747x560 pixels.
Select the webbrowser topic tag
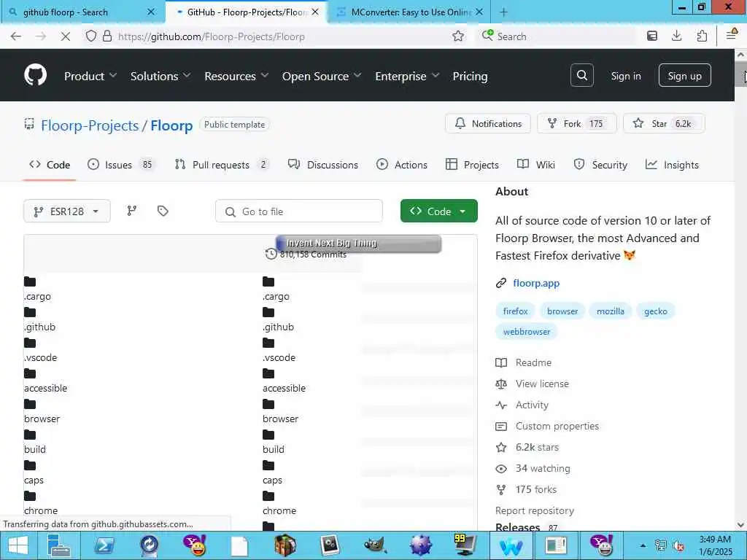click(527, 332)
